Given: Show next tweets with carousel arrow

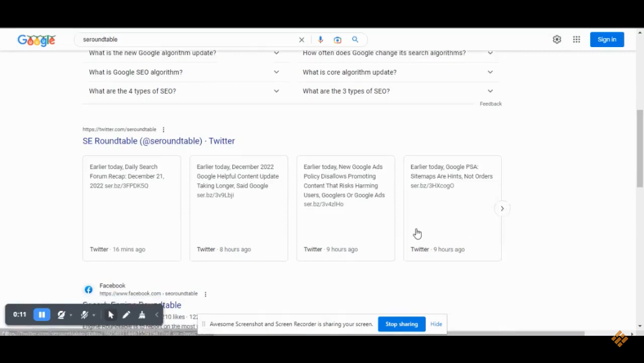Looking at the screenshot, I should point(502,209).
